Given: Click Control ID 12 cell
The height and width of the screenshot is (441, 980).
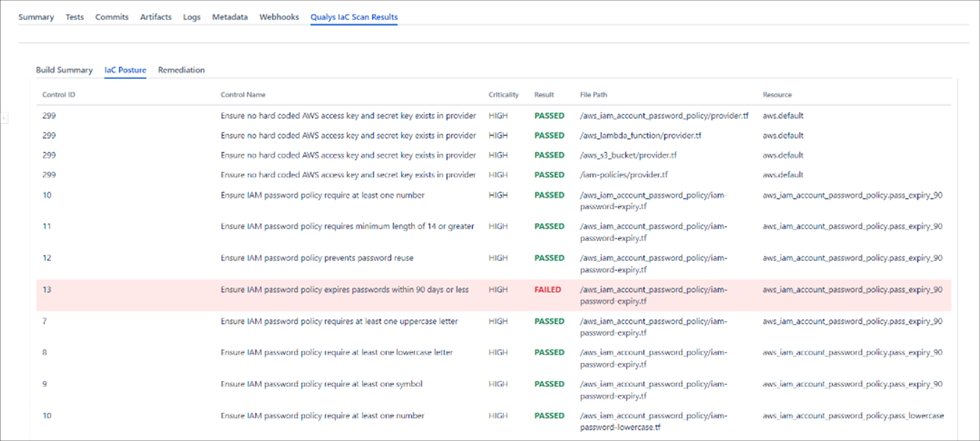Looking at the screenshot, I should (46, 258).
